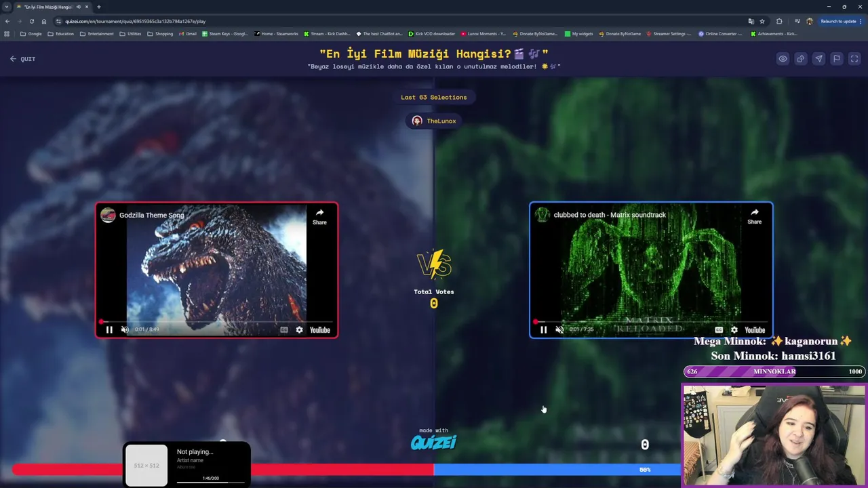
Task: Pause the Godzilla Theme Song video
Action: click(109, 330)
